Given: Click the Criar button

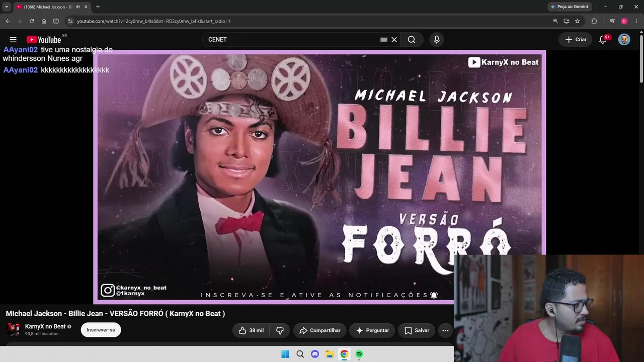Looking at the screenshot, I should pos(576,40).
